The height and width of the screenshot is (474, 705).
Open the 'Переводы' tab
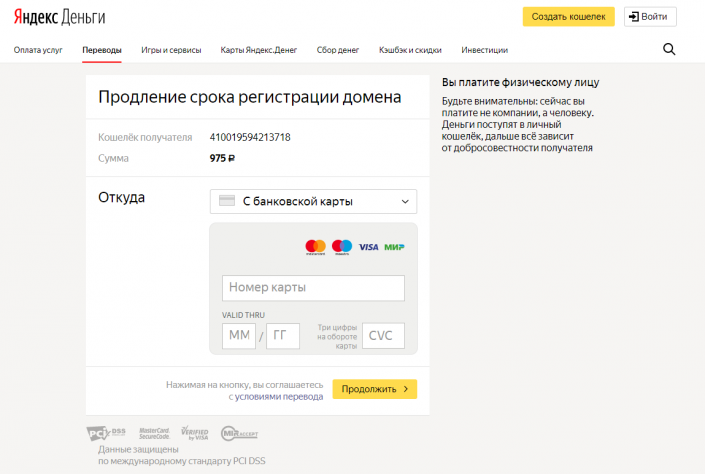102,50
